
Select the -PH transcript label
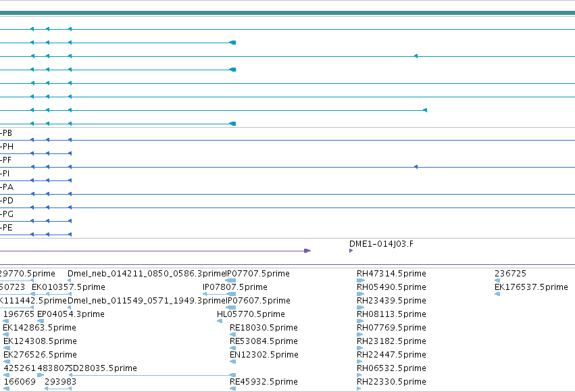click(x=7, y=147)
